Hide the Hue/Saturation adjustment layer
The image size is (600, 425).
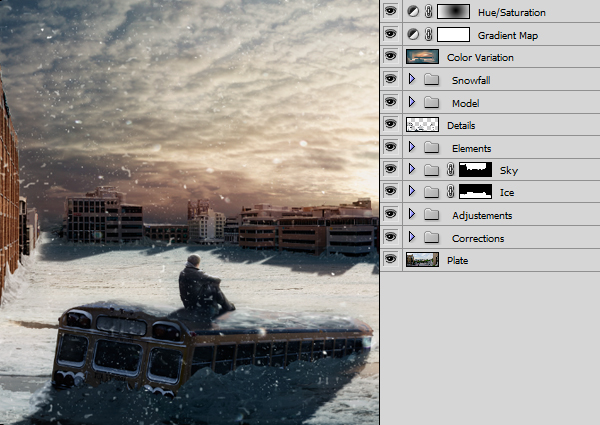tap(390, 11)
